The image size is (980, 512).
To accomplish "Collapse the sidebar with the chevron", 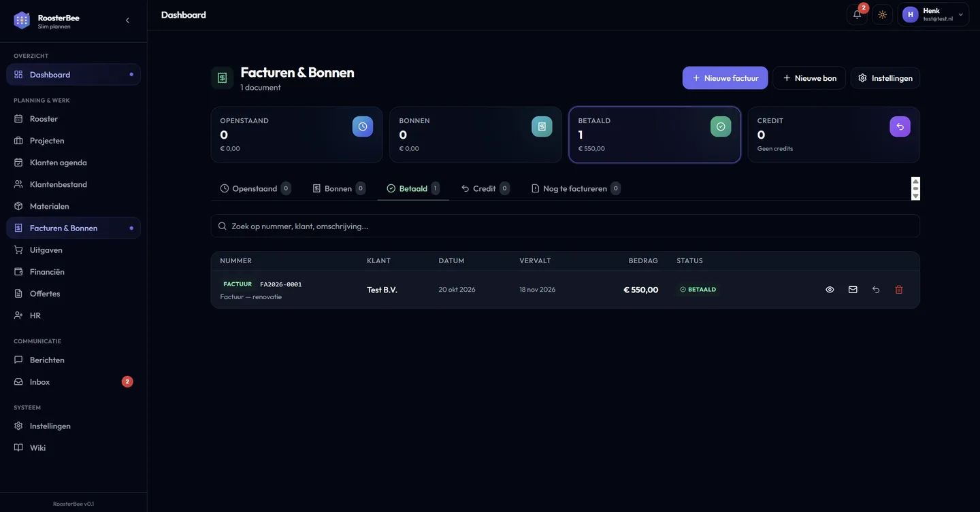I will tap(127, 20).
